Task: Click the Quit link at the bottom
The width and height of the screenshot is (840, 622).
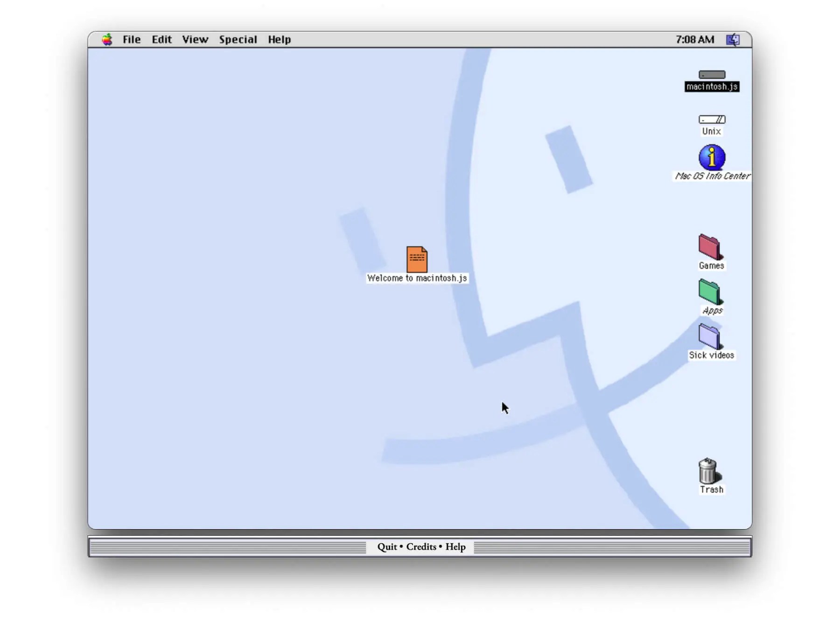Action: click(387, 546)
